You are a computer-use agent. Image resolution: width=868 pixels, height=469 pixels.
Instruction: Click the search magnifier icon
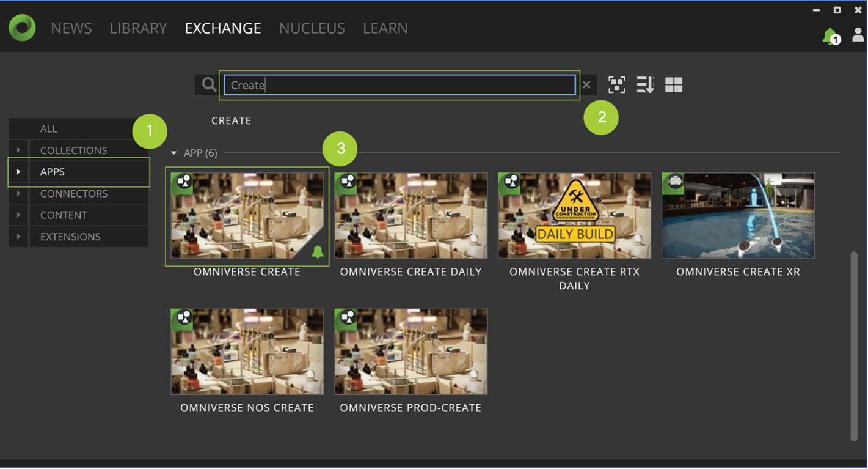pos(209,84)
